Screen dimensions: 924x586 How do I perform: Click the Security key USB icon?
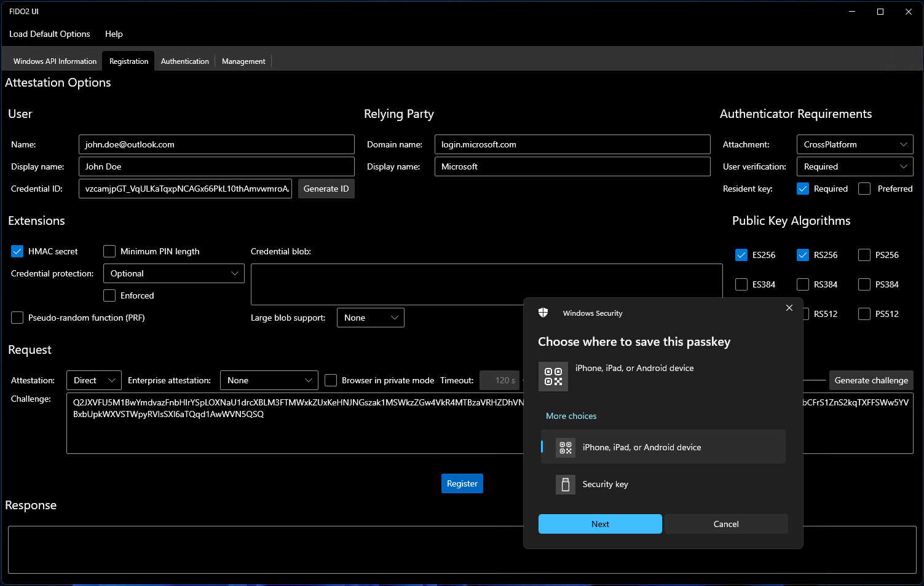[566, 484]
